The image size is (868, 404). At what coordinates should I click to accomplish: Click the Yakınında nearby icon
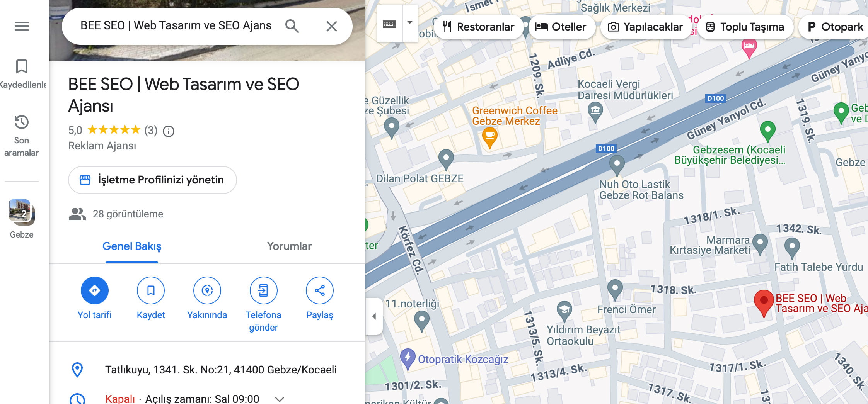click(x=207, y=290)
